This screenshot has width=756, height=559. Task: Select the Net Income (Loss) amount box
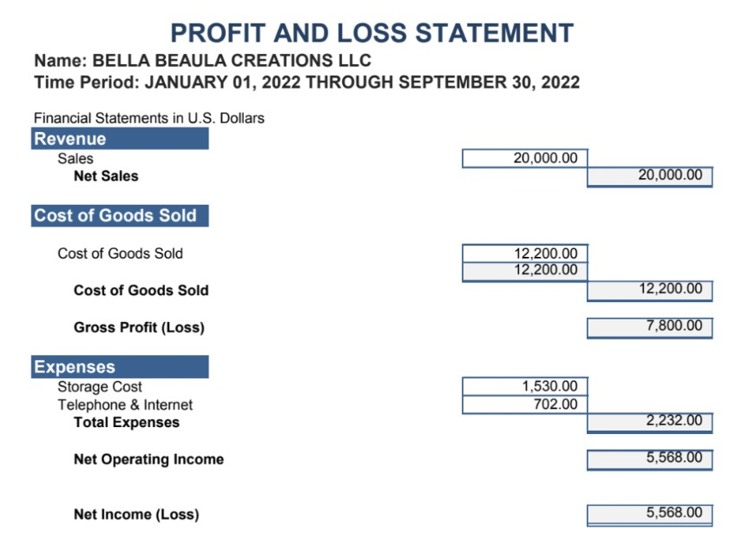649,514
